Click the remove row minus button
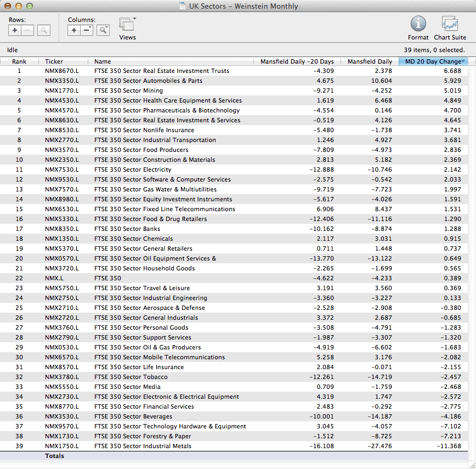 [28, 30]
